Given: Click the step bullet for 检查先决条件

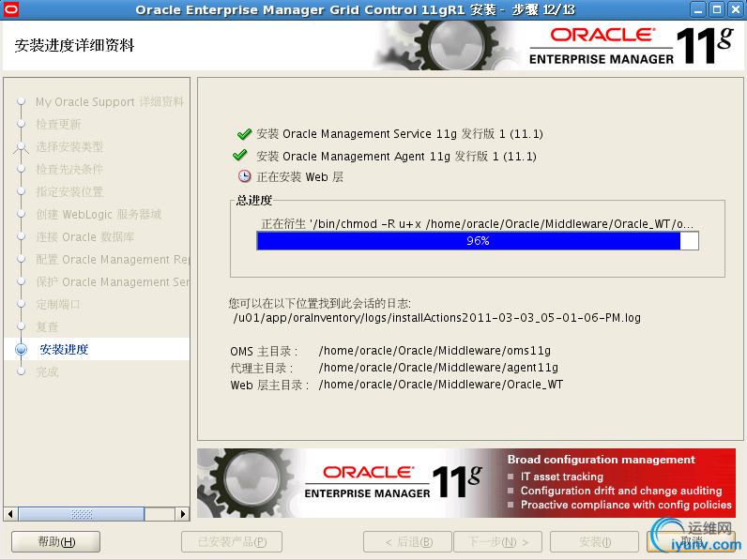Looking at the screenshot, I should (21, 169).
